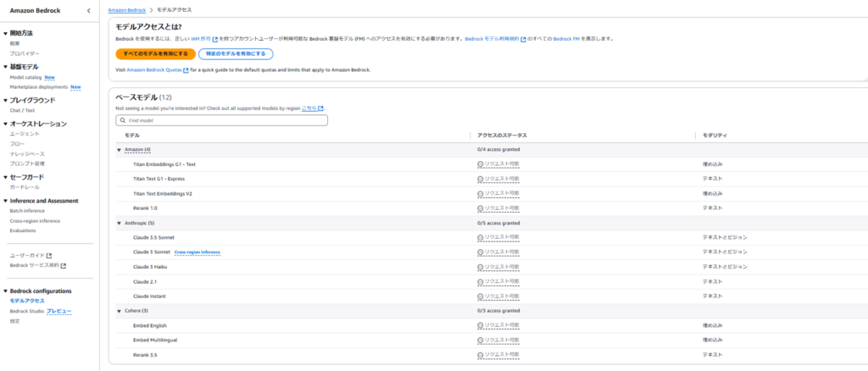
Task: Collapse the Anthropic (5) model group
Action: [119, 223]
